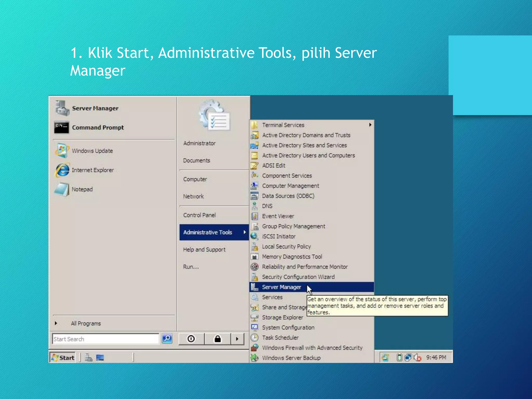
Task: Open Help and Support
Action: 204,250
